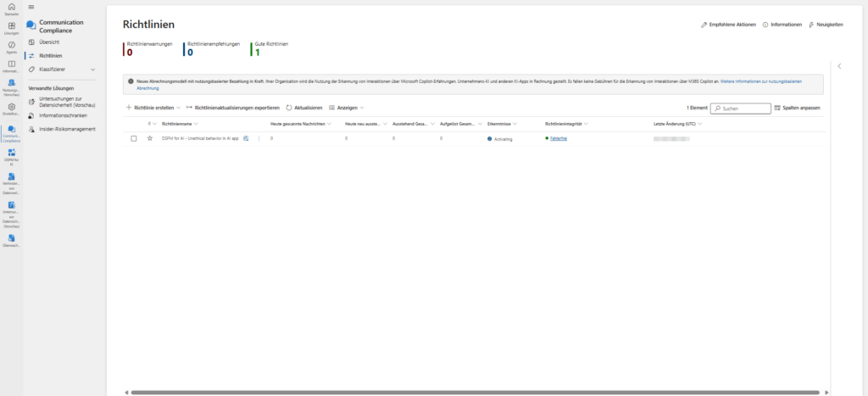Sort by Richtlinienname column header
The height and width of the screenshot is (396, 868).
click(x=178, y=124)
